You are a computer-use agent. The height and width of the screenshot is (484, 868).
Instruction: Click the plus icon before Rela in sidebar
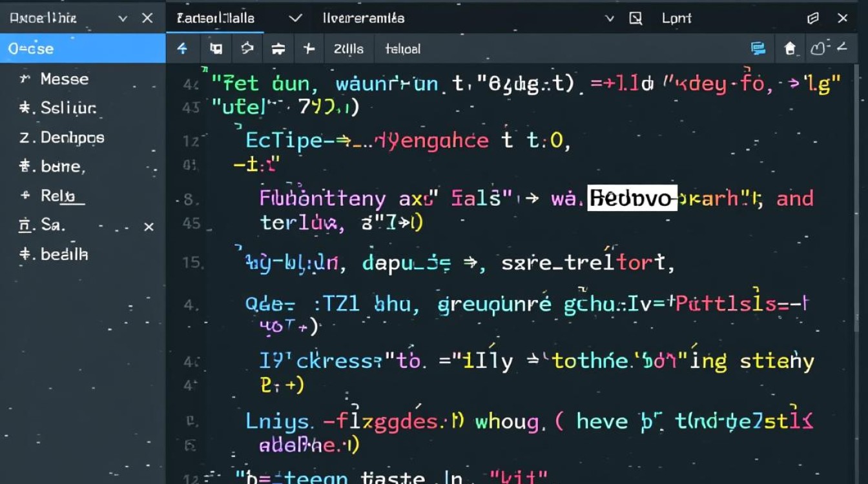[x=25, y=195]
